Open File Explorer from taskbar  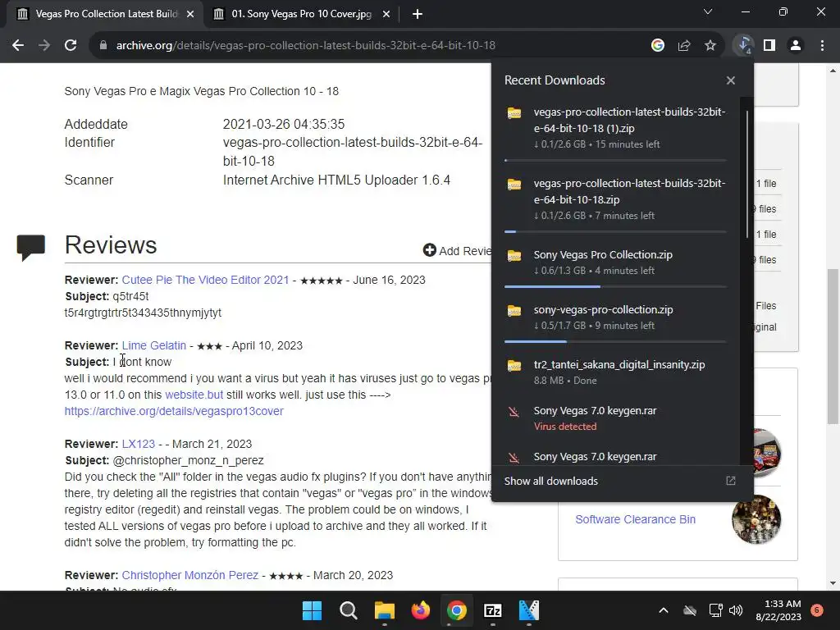click(384, 610)
